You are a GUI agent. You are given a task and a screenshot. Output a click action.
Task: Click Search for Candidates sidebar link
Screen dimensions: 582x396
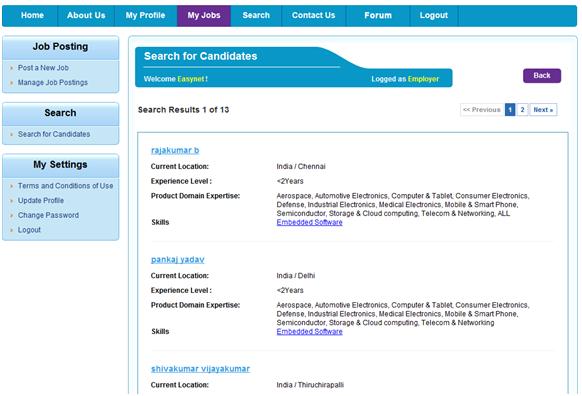54,134
